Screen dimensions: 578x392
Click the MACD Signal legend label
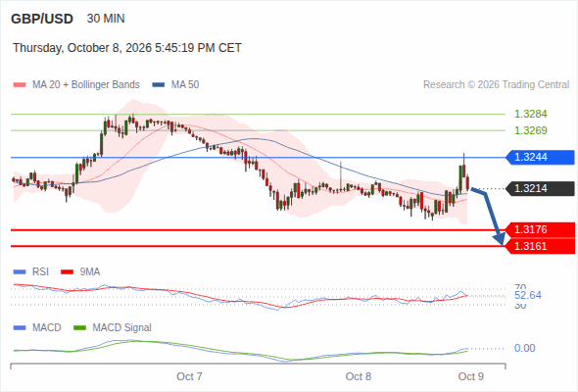click(121, 327)
